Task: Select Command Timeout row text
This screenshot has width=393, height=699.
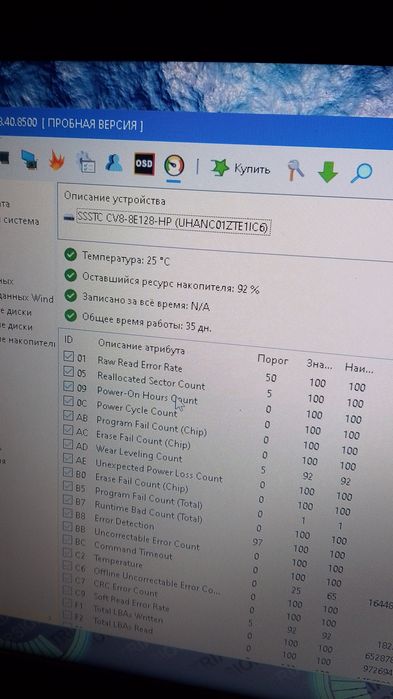Action: [x=133, y=551]
